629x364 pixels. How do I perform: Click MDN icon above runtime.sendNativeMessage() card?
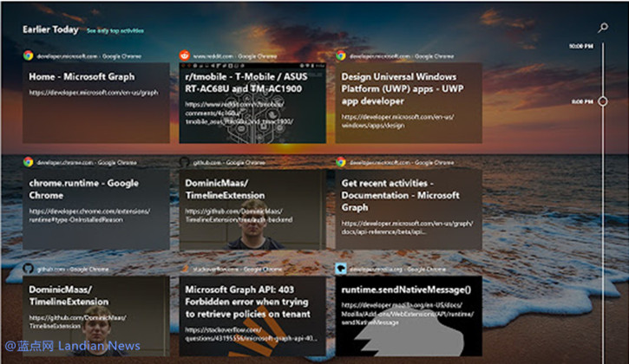coord(341,269)
